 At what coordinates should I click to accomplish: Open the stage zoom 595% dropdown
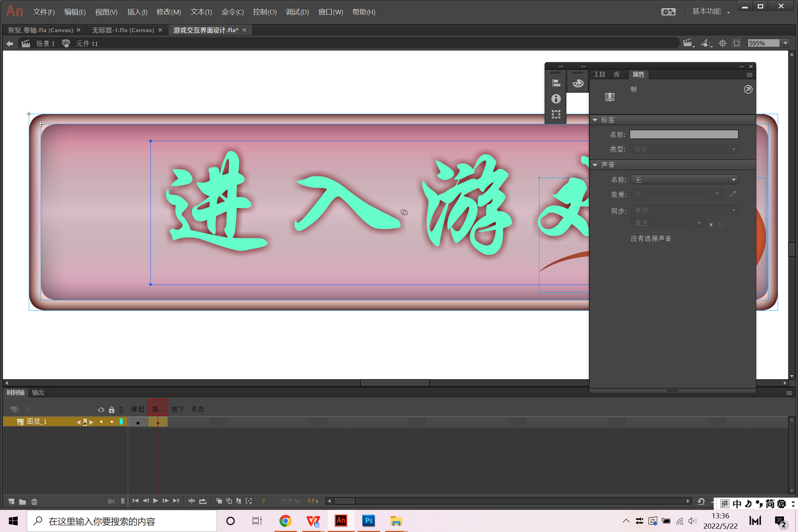point(786,43)
